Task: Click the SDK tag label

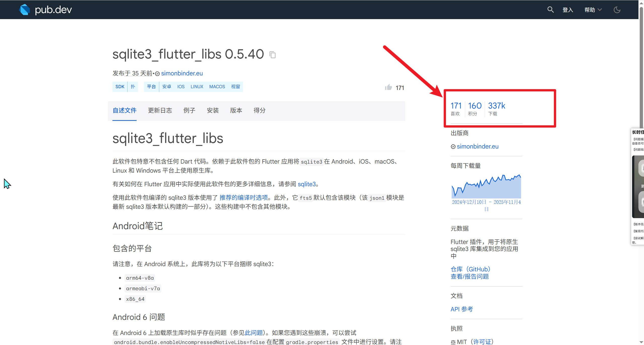Action: pyautogui.click(x=120, y=87)
